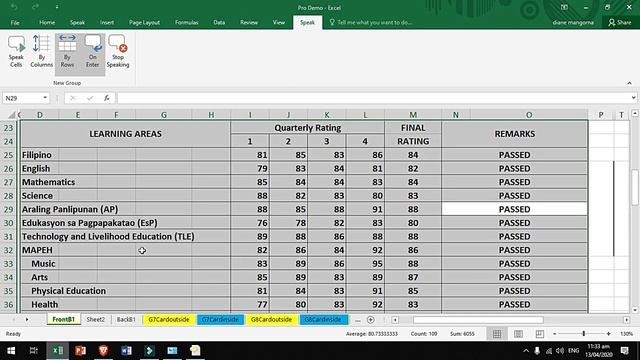Screen dimensions: 640x360
Task: Open Word from the taskbar
Action: 126,351
